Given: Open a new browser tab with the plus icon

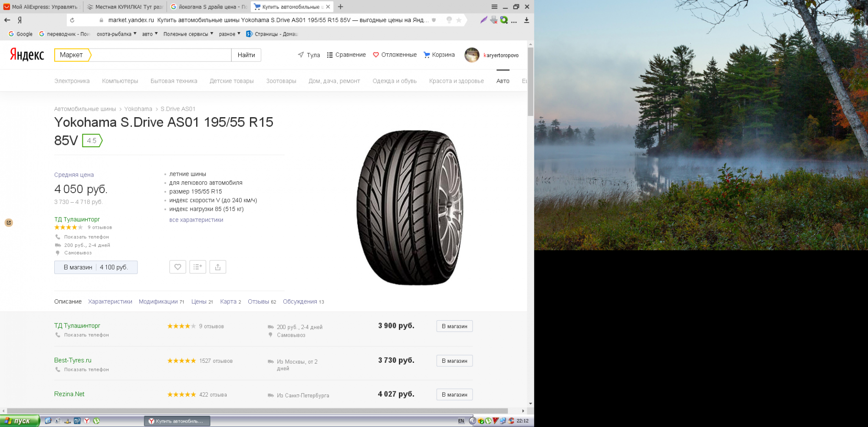Looking at the screenshot, I should coord(340,7).
